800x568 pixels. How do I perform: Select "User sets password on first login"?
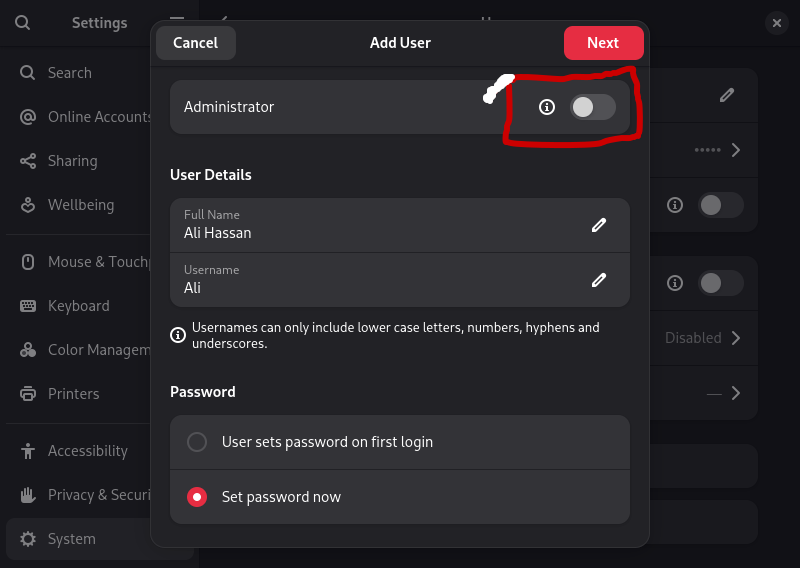pos(198,442)
